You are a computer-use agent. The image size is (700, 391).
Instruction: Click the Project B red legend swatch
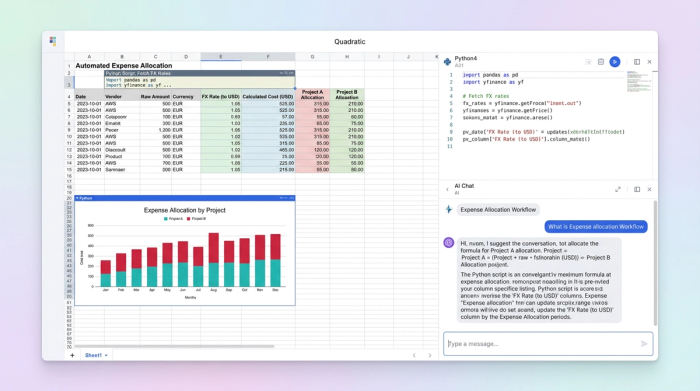click(x=189, y=219)
